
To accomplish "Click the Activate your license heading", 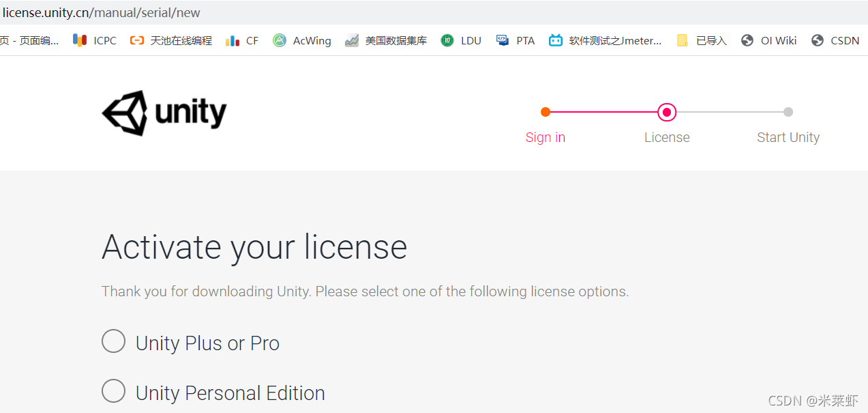I will 254,247.
